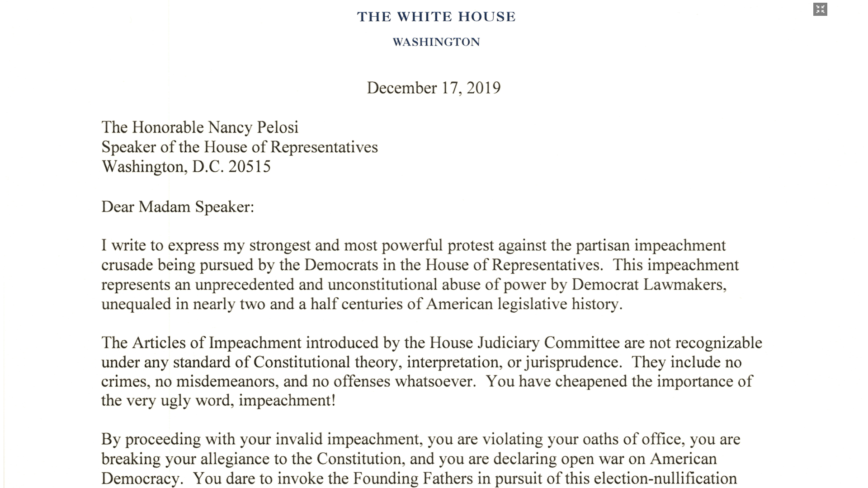Screen dimensions: 868x488
Task: Click the salutation "Dear Madam Speaker:"
Action: click(x=178, y=207)
